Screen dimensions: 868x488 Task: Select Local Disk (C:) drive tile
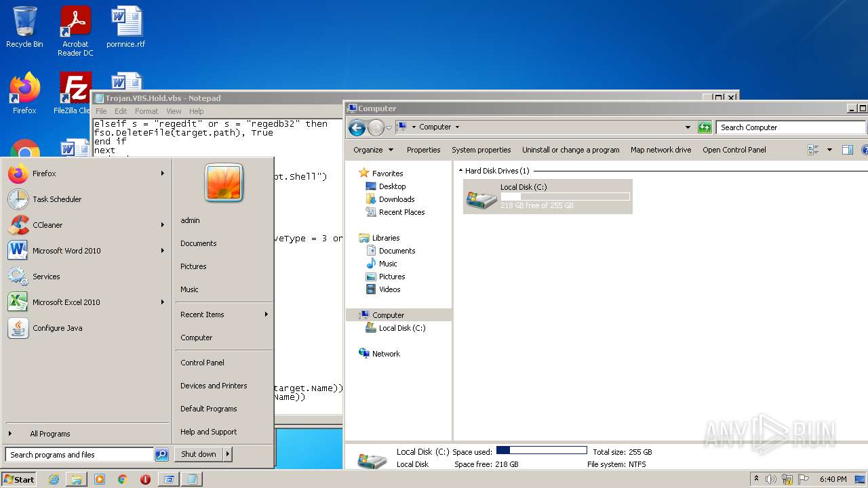(548, 197)
